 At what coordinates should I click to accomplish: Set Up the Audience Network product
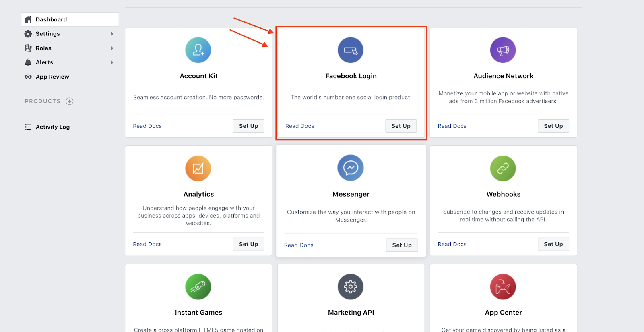[x=553, y=126]
